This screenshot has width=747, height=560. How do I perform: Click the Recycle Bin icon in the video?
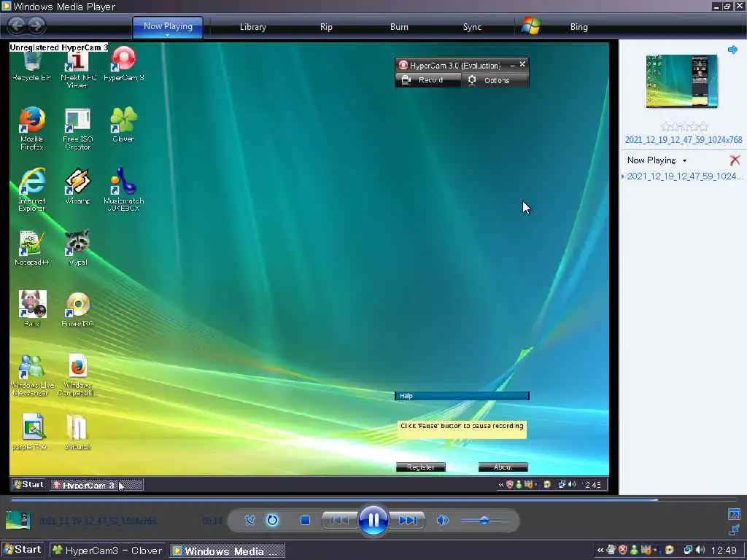[32, 66]
